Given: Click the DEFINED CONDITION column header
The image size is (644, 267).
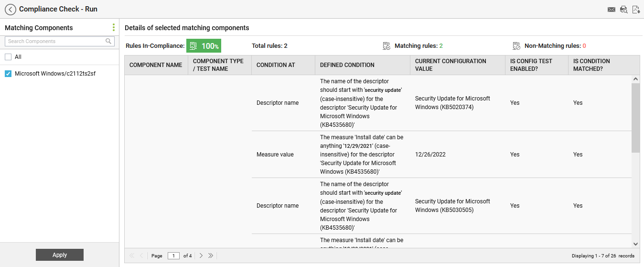Looking at the screenshot, I should pyautogui.click(x=362, y=65).
